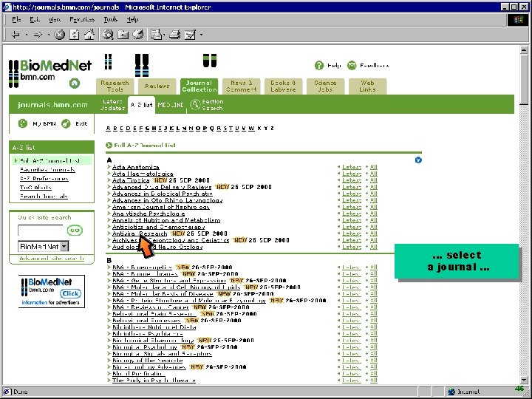The width and height of the screenshot is (532, 399).
Task: Jump to letter M in alphabet index
Action: (184, 129)
